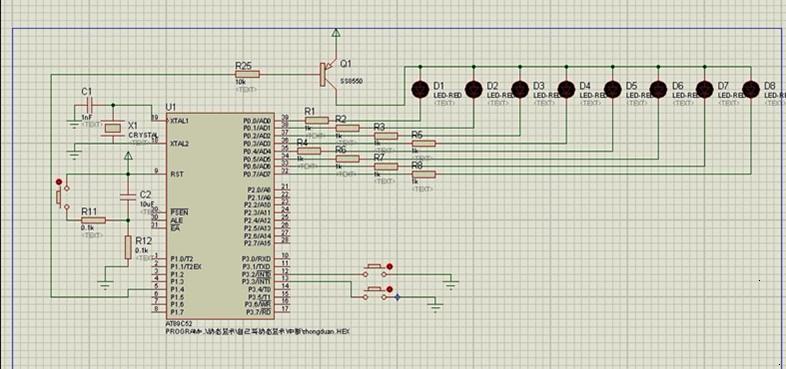786x369 pixels.
Task: Click the power terminal above Q1
Action: [x=336, y=33]
